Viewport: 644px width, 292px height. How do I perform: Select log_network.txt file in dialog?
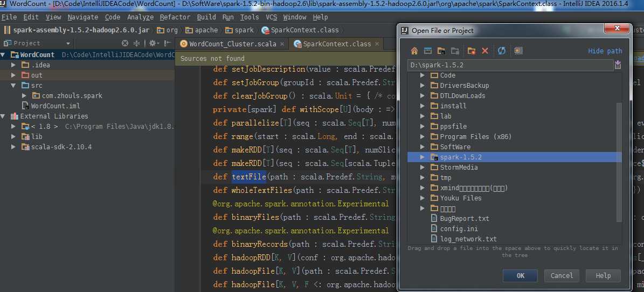(468, 239)
